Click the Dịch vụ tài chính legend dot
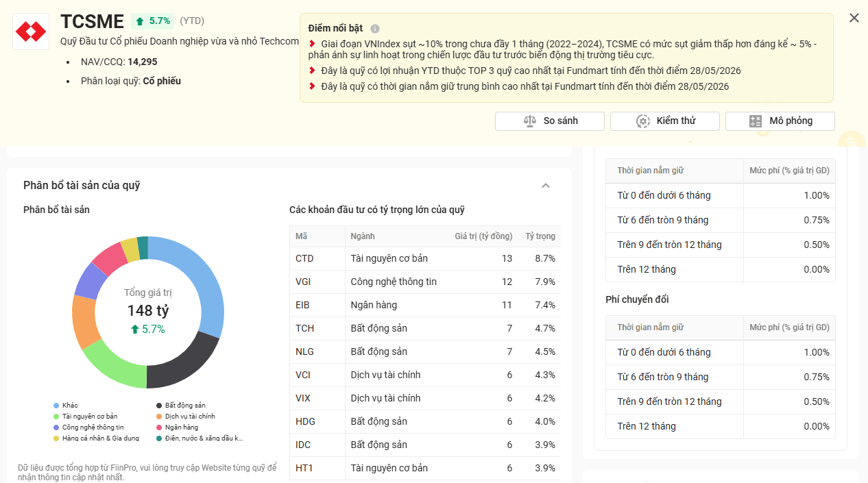Viewport: 868px width, 483px height. (159, 417)
